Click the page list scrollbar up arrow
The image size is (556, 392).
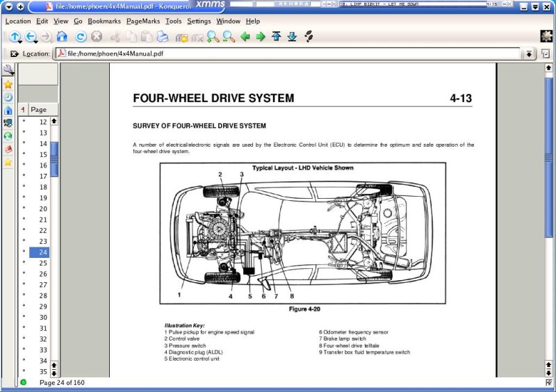[54, 121]
